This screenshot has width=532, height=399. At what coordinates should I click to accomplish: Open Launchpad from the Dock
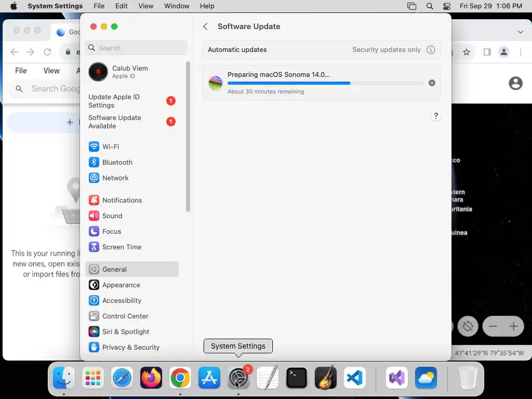pyautogui.click(x=93, y=378)
